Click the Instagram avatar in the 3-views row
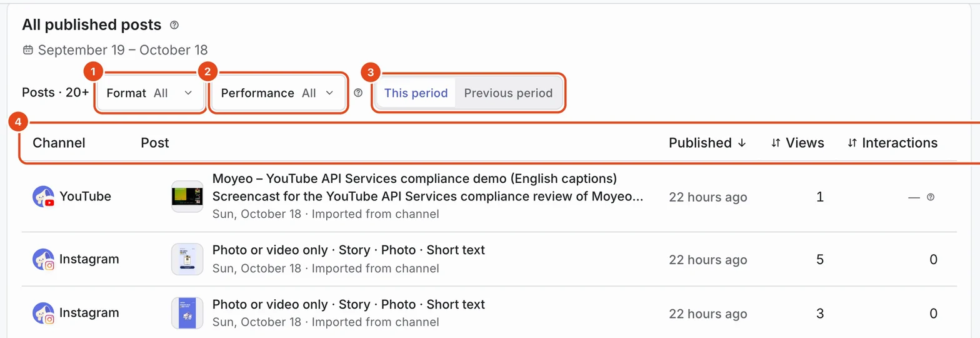The image size is (980, 338). coord(43,313)
